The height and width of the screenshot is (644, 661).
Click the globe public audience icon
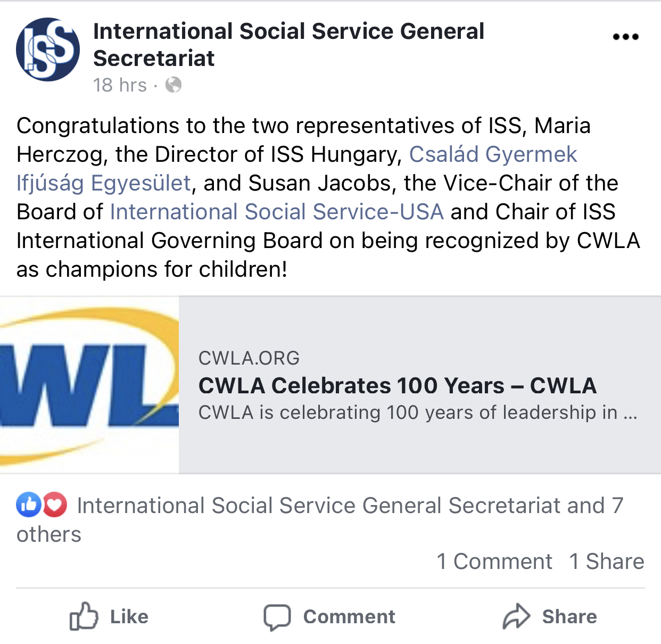pos(173,85)
